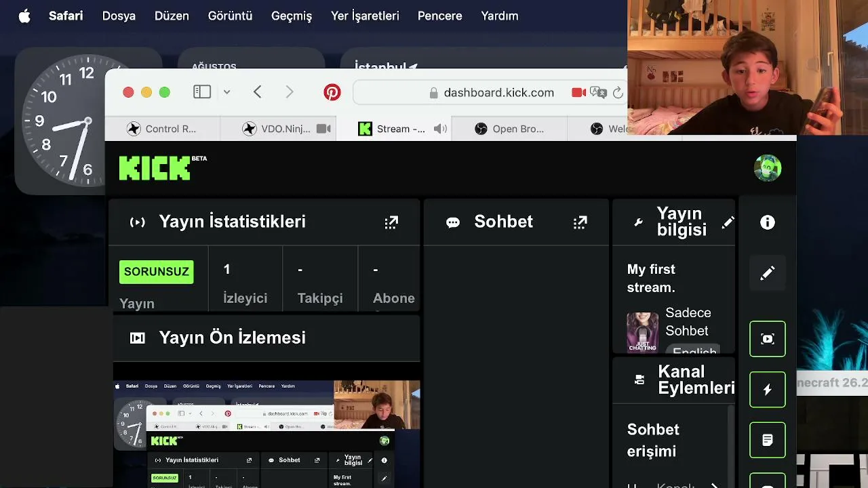Viewport: 868px width, 488px height.
Task: Switch to the Open Bro... tab
Action: [509, 129]
